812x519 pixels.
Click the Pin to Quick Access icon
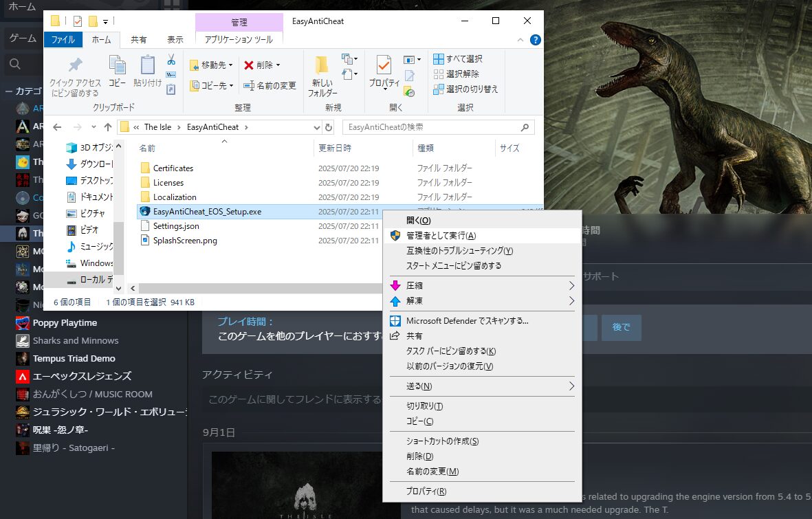pyautogui.click(x=76, y=65)
